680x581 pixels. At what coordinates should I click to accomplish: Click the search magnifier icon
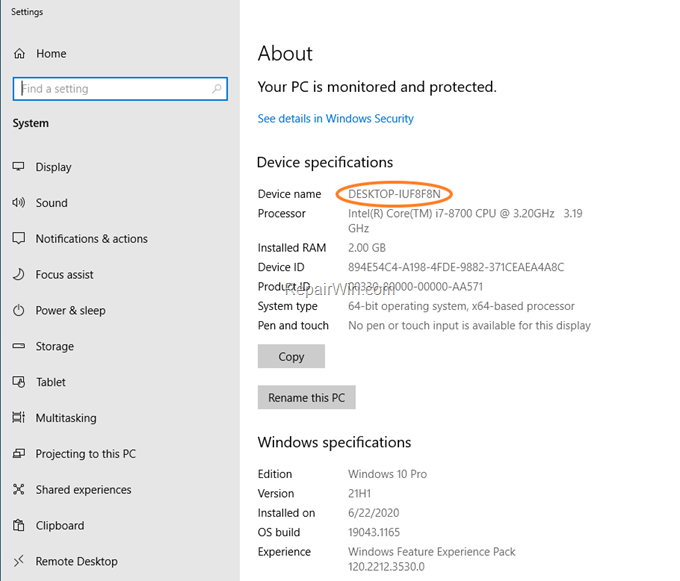click(x=216, y=88)
